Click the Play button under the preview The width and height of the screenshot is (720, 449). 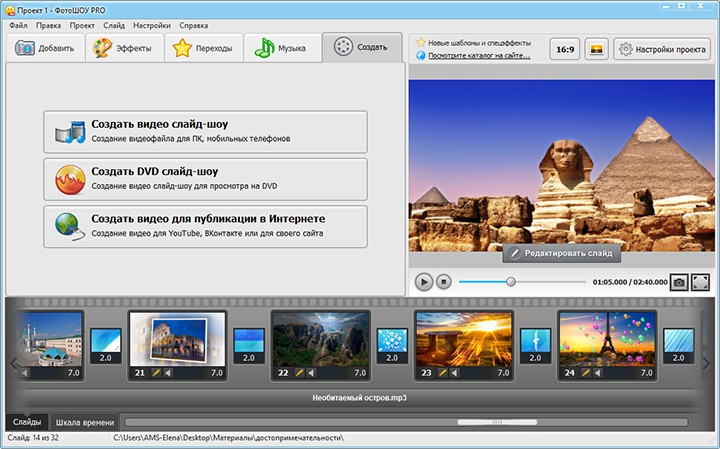pos(424,283)
